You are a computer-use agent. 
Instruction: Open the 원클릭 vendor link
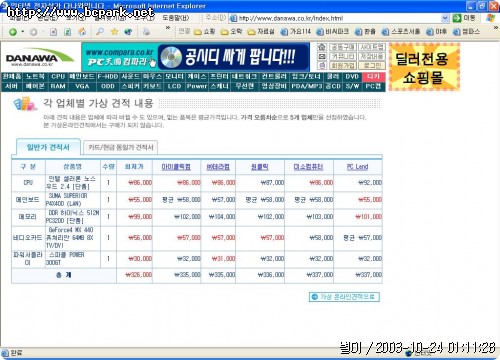point(260,167)
